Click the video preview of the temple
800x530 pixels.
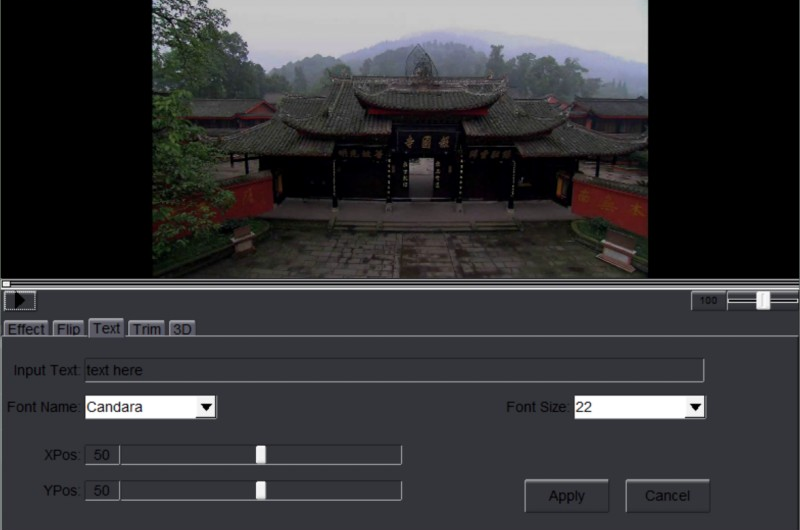(x=400, y=139)
